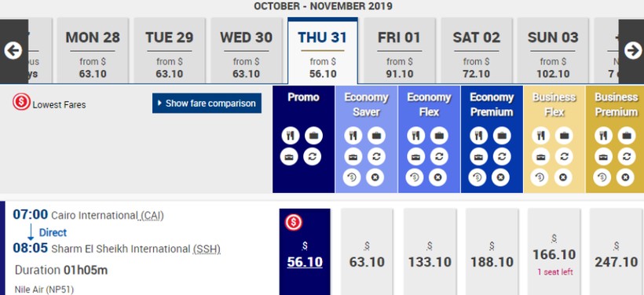Click the cancel X icon under Economy Flex
Viewport: 644px width, 295px height.
tap(437, 177)
